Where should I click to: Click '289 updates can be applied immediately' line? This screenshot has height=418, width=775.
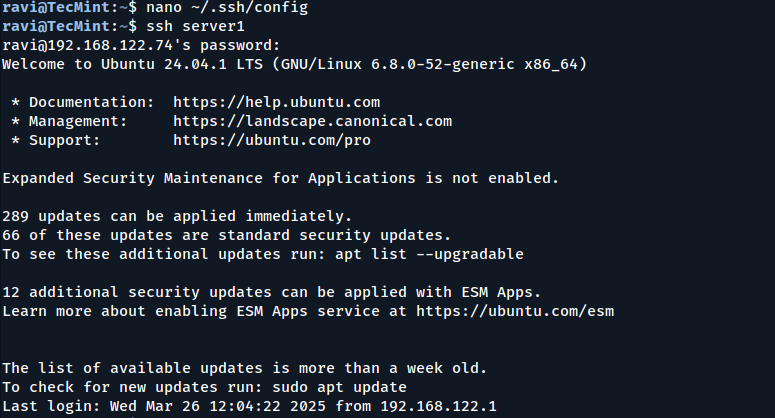pos(177,216)
